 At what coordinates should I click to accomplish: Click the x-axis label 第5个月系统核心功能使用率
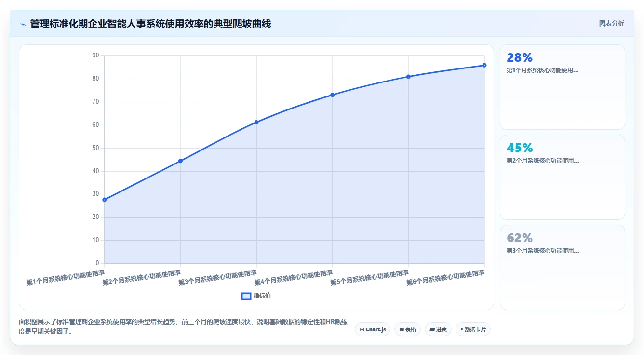click(x=370, y=277)
